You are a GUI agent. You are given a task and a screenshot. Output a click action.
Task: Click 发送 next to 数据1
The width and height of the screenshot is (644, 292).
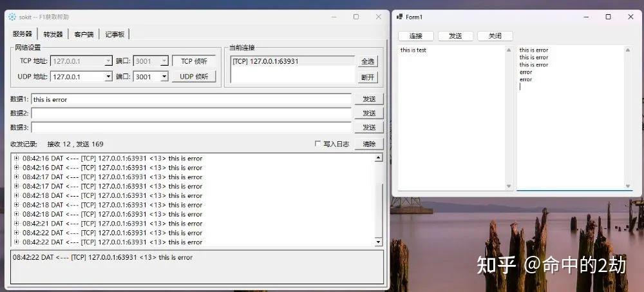[369, 99]
